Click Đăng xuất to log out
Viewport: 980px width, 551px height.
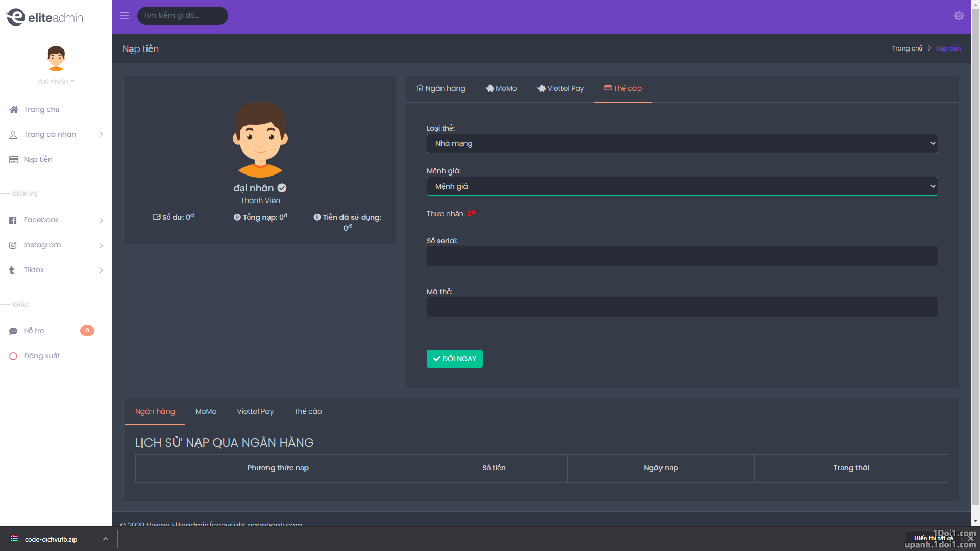(41, 356)
